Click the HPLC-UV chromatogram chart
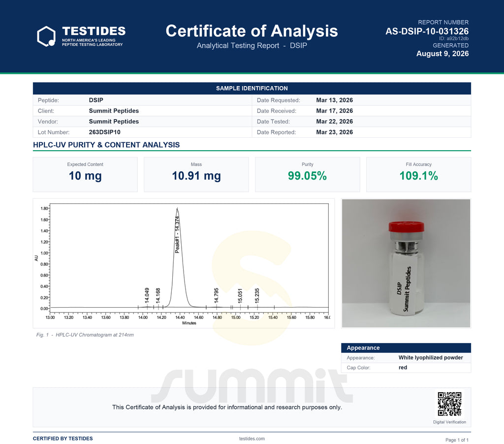 click(x=184, y=263)
